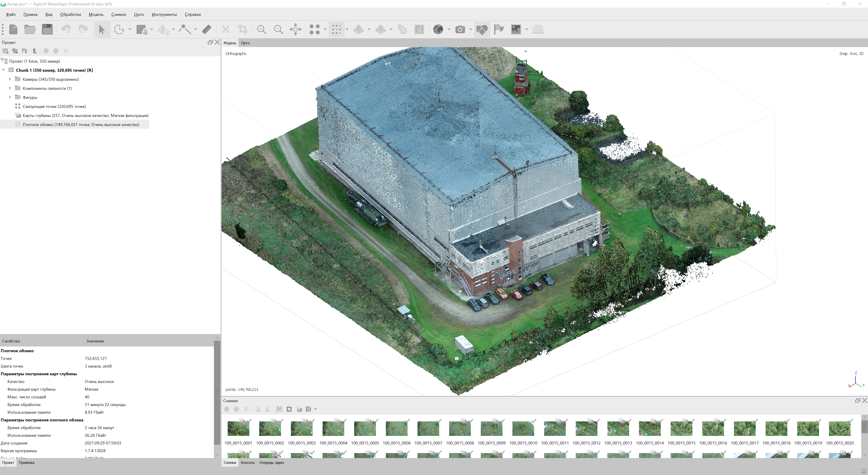Select the Rectangle Selection tool
Image resolution: width=868 pixels, height=475 pixels.
point(119,29)
